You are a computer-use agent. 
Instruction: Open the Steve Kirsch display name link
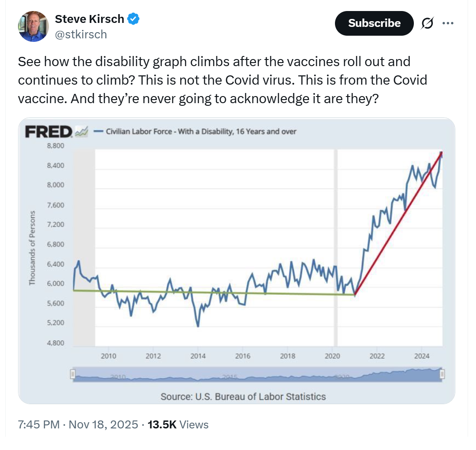(x=89, y=19)
